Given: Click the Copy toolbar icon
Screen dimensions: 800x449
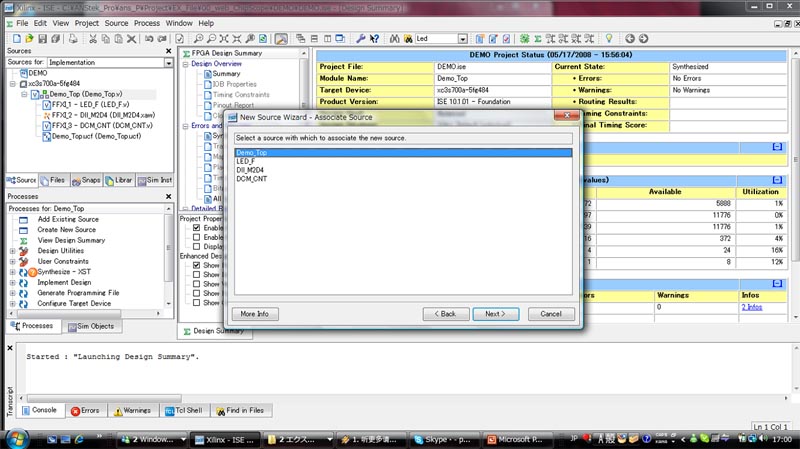Looking at the screenshot, I should (x=106, y=39).
